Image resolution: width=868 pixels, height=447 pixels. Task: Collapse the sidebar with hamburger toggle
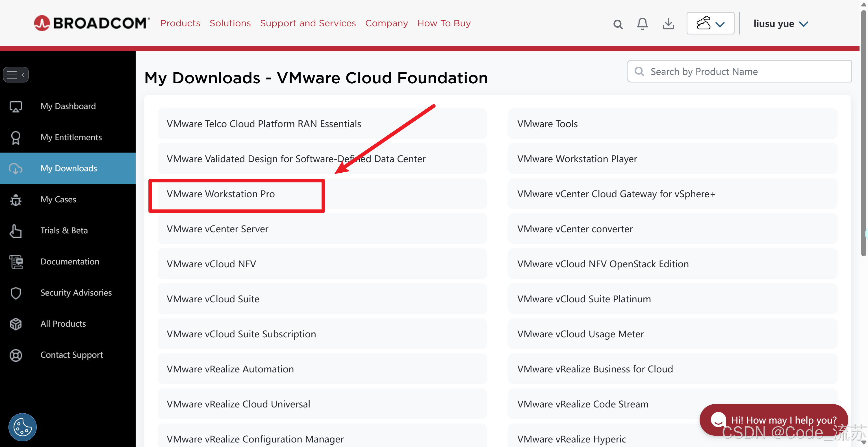tap(16, 74)
